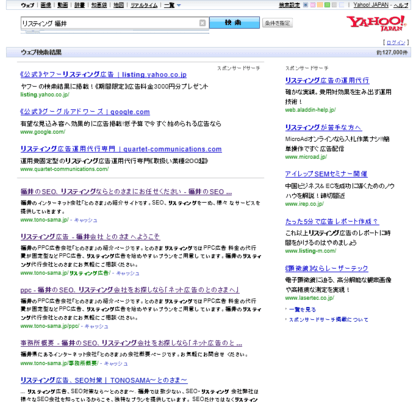Open the リスティング広告、SEO対策 TONOSAMA result

pyautogui.click(x=104, y=380)
